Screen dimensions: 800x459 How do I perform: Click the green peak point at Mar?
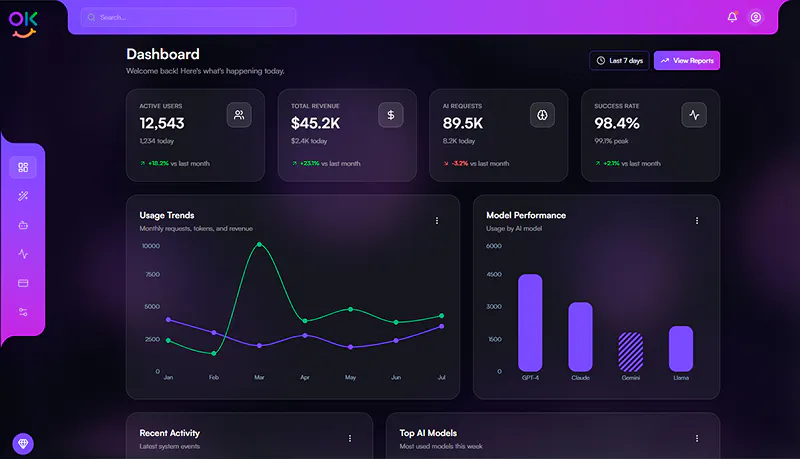(259, 245)
